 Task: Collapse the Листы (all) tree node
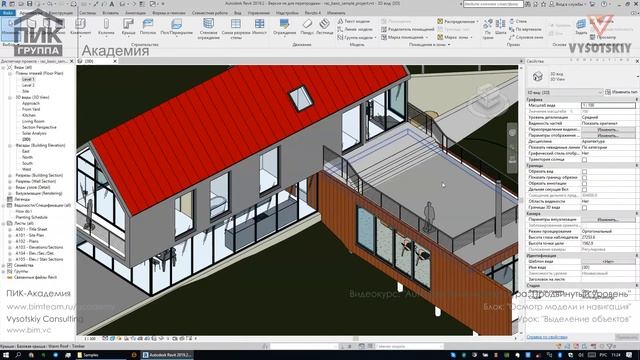click(x=4, y=223)
